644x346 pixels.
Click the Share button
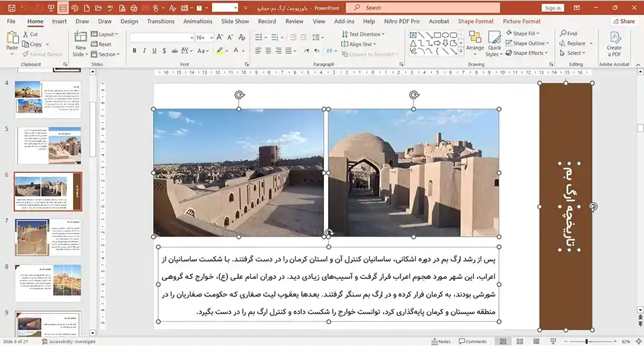[624, 21]
